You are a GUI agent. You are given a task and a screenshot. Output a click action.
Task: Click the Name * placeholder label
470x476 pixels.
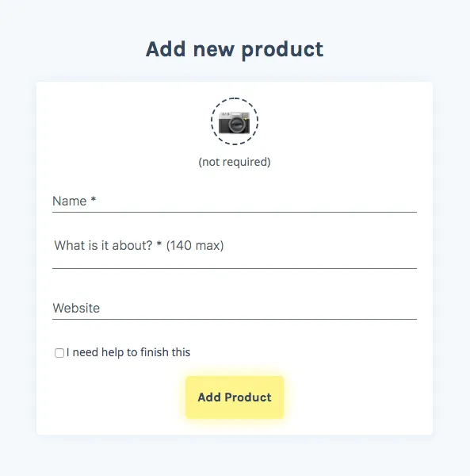(74, 201)
